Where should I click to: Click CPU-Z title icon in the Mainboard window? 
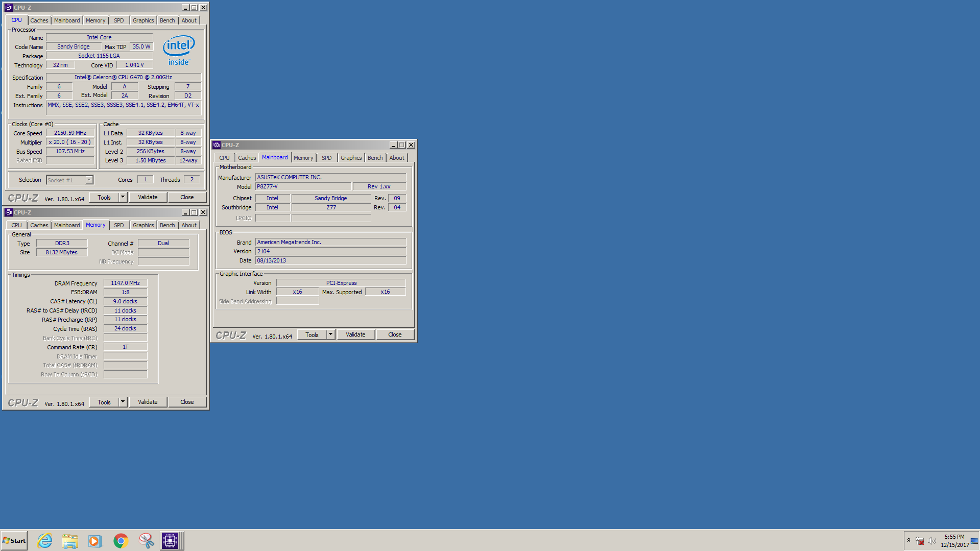point(217,145)
